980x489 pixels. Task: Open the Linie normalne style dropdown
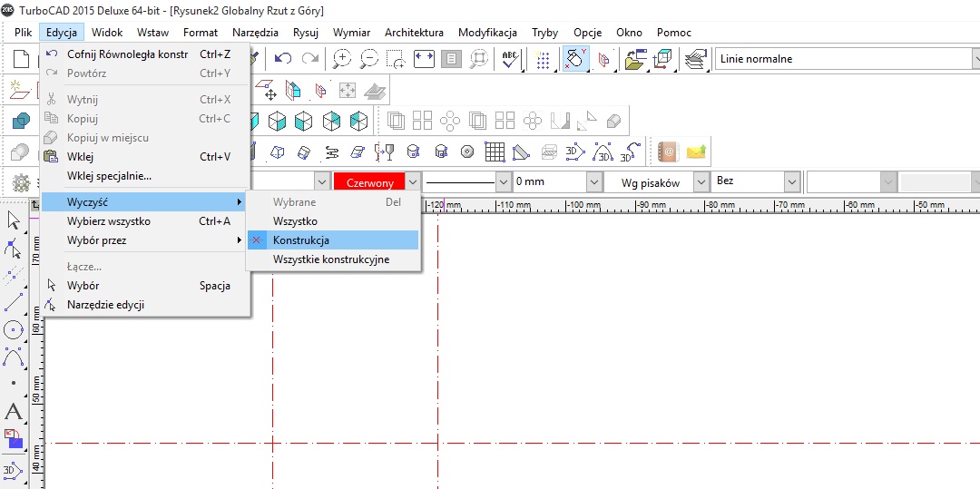[x=975, y=59]
